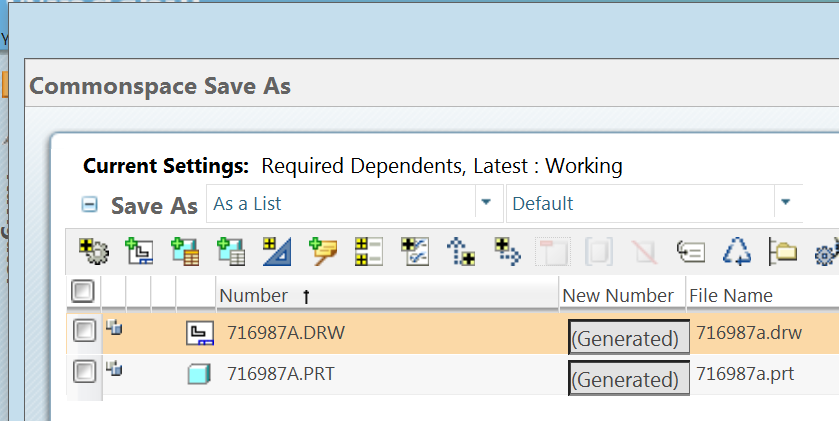Click the add family table instances icon (orange table)
839x421 pixels.
pyautogui.click(x=185, y=251)
